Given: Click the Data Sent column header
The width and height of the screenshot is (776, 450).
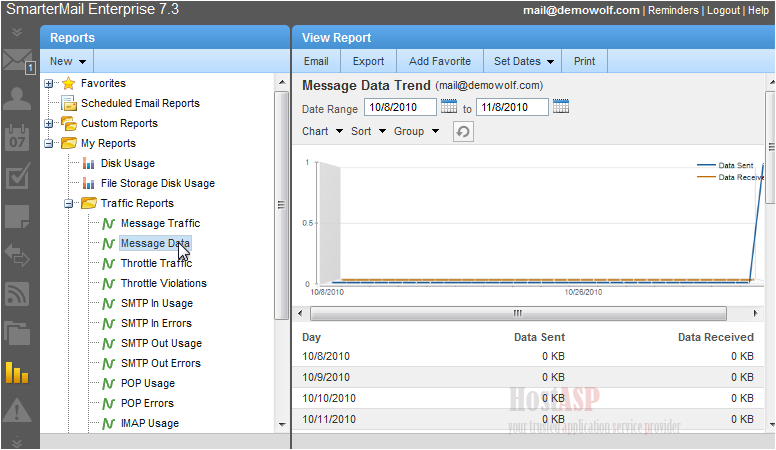Looking at the screenshot, I should (x=539, y=337).
